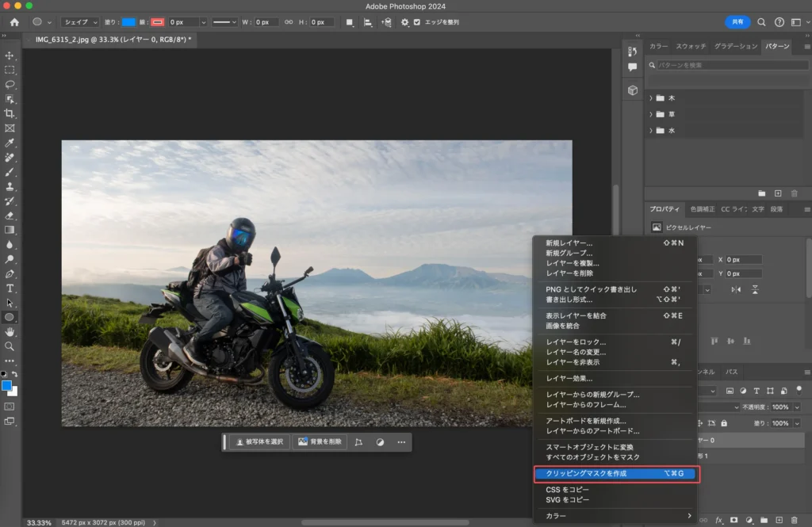This screenshot has width=812, height=527.
Task: Activate the Hand tool
Action: 10,331
